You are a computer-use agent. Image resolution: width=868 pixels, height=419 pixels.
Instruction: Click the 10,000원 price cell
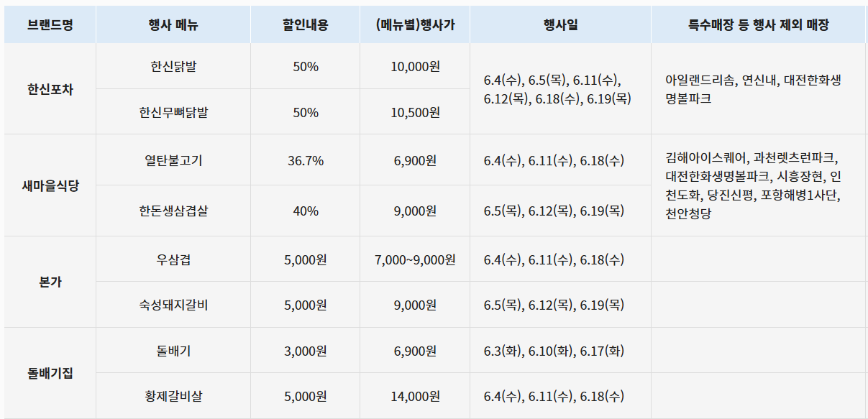click(x=415, y=66)
